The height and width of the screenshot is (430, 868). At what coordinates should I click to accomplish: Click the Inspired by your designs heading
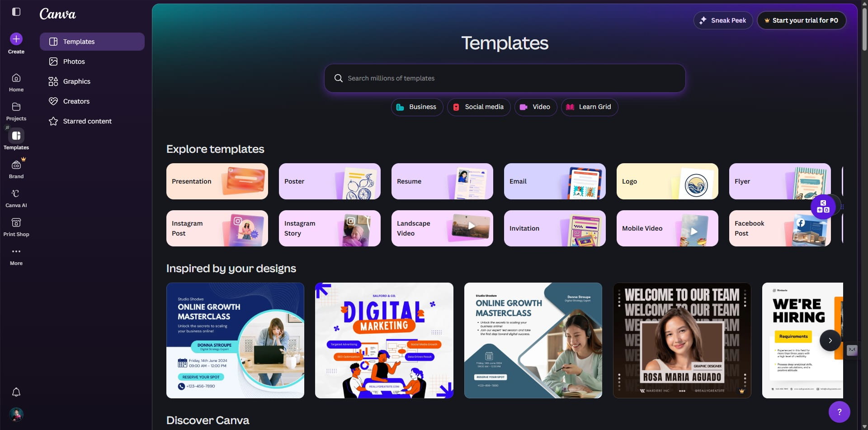tap(231, 269)
